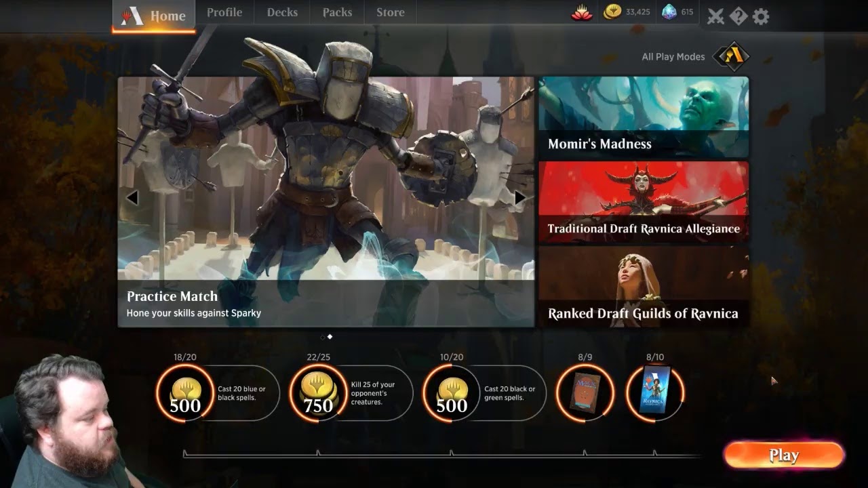Show previous featured banner with left arrow
This screenshot has width=868, height=488.
(132, 198)
